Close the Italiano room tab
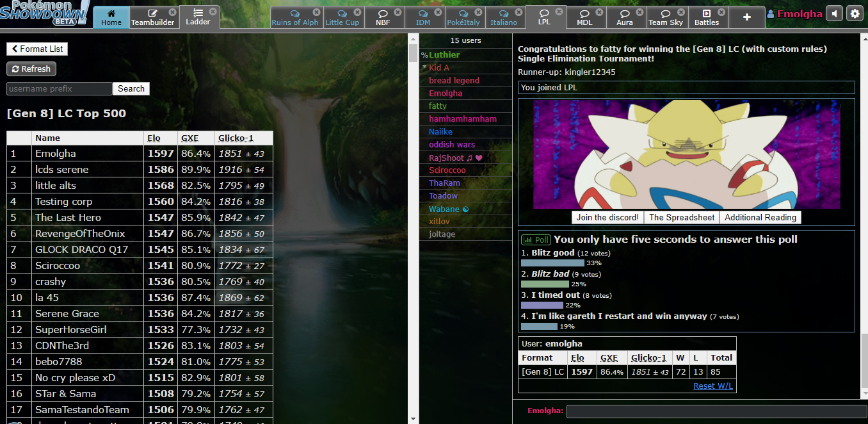 (519, 12)
